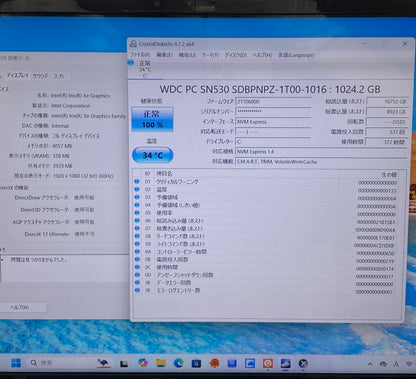416x379 pixels.
Task: Click the ファームウェア field showing 21106000
Action: pyautogui.click(x=273, y=102)
